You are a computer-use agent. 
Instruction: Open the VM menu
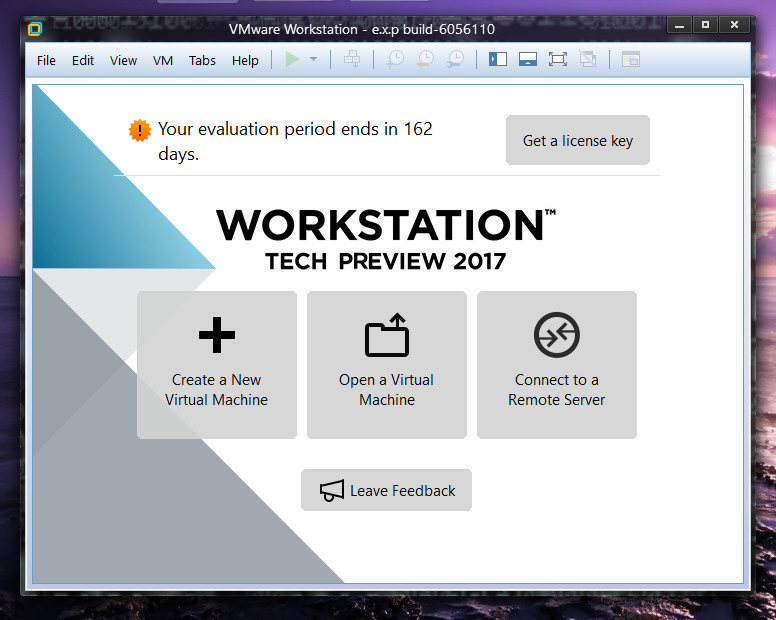[x=163, y=60]
